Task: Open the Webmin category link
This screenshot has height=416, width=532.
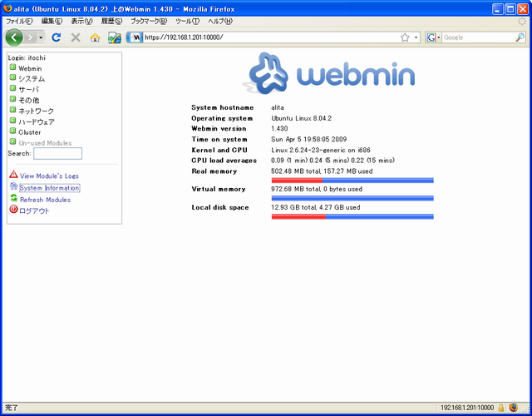Action: pos(30,68)
